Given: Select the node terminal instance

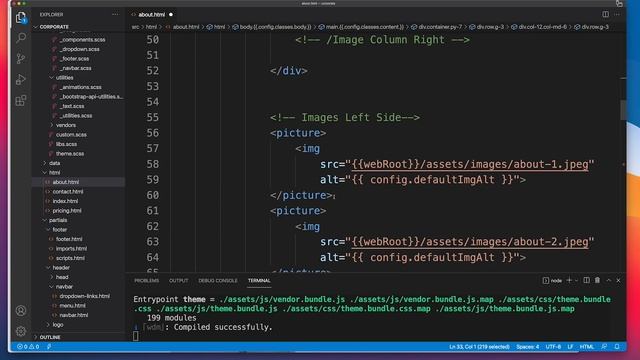Looking at the screenshot, I should (552, 280).
